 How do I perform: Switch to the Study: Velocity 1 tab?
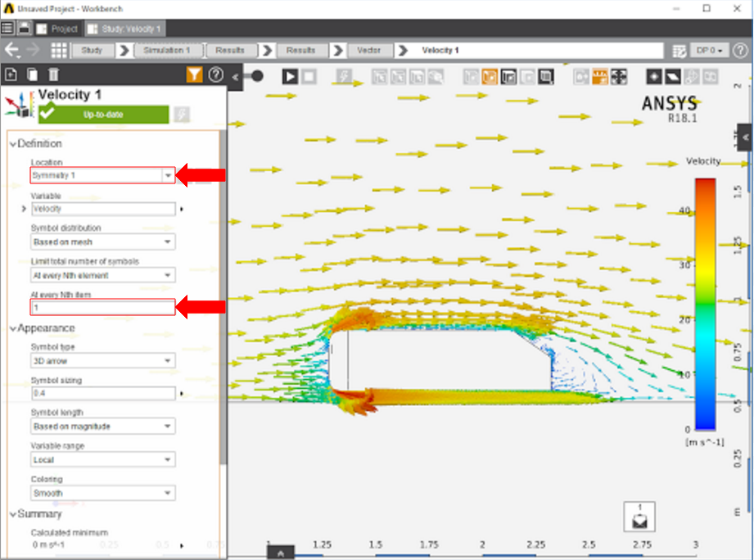(x=125, y=29)
